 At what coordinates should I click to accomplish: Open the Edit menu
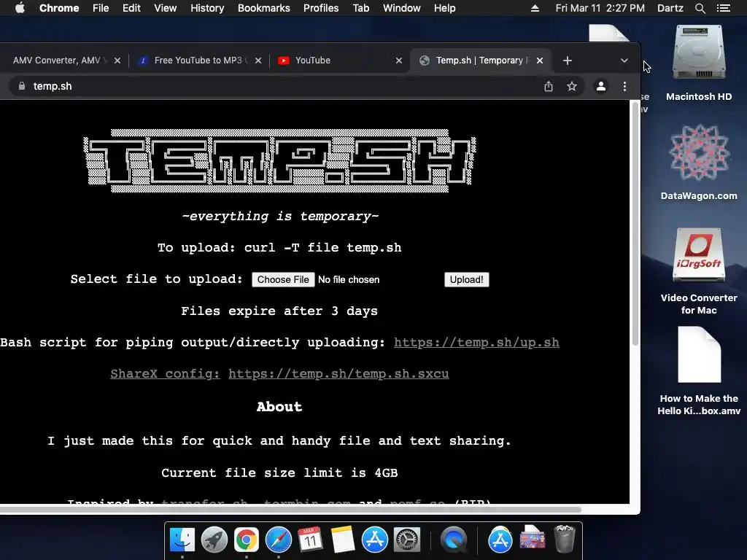click(131, 8)
